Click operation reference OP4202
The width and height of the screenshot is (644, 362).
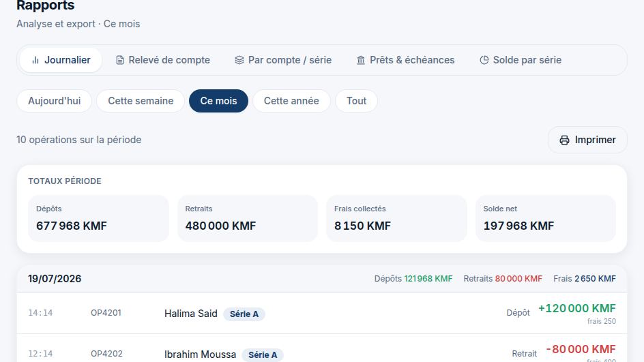(x=106, y=354)
